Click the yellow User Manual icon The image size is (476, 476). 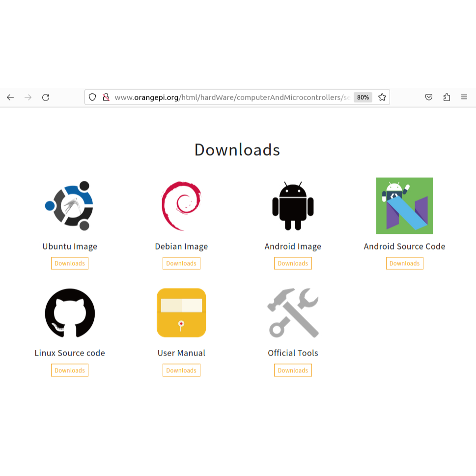tap(181, 313)
